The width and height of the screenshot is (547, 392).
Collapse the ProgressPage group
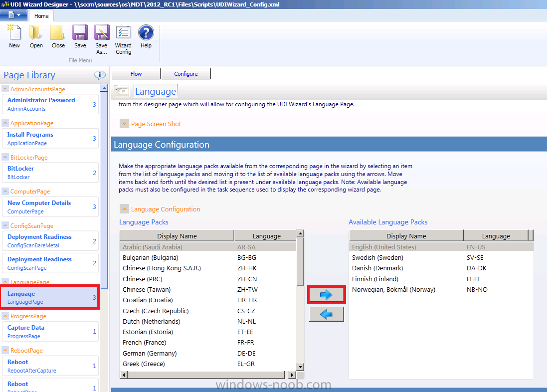point(5,316)
